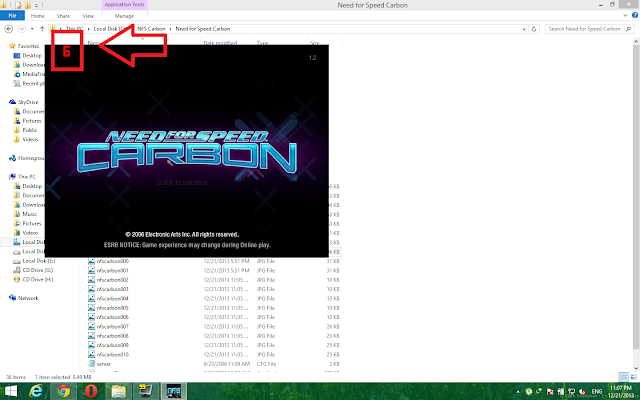Open Music folder under This PC
This screenshot has height=400, width=640.
[29, 214]
